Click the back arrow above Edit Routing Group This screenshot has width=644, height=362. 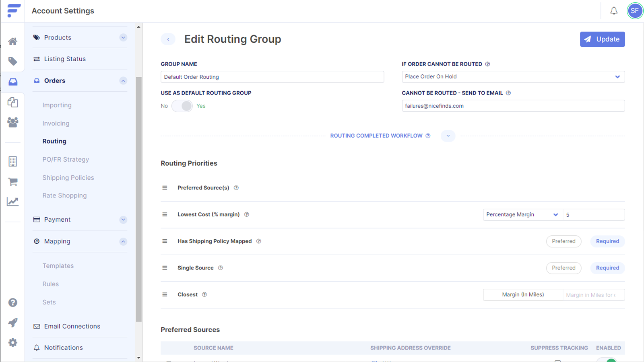click(168, 39)
